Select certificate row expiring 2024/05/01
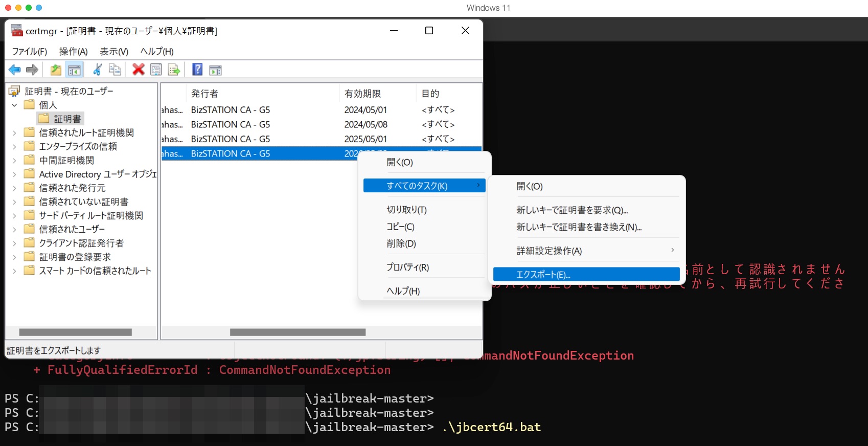 (322, 110)
